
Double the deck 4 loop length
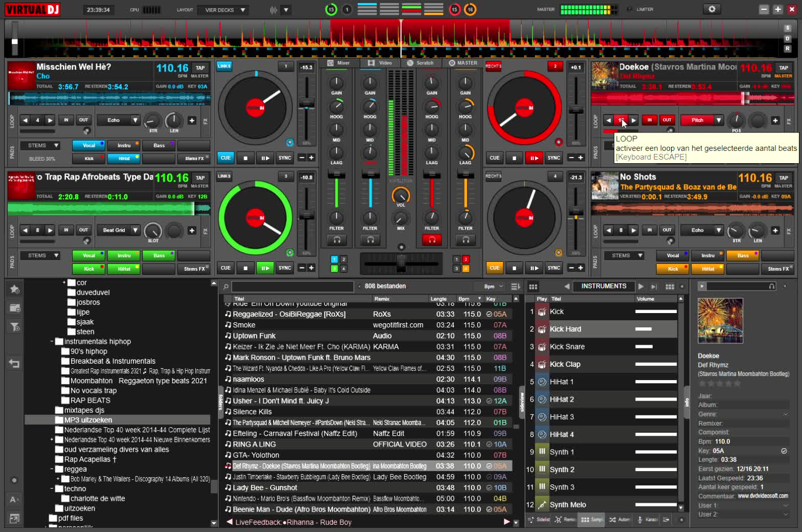634,230
